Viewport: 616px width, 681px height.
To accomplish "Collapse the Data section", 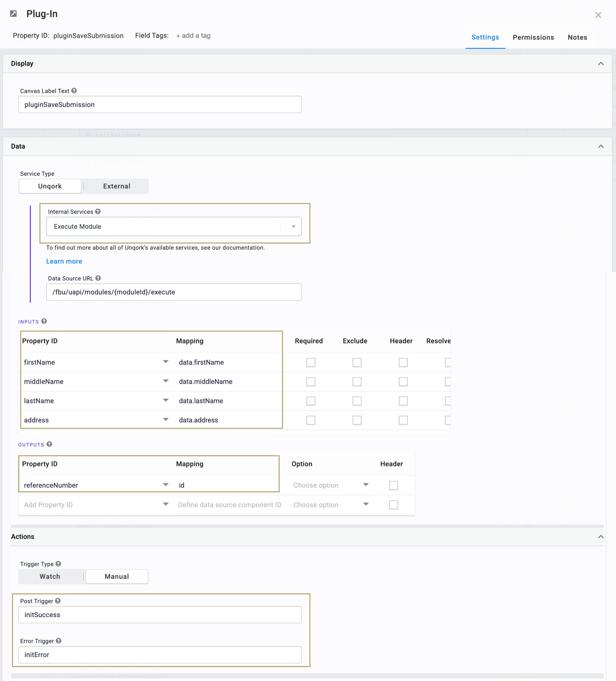I will point(600,146).
